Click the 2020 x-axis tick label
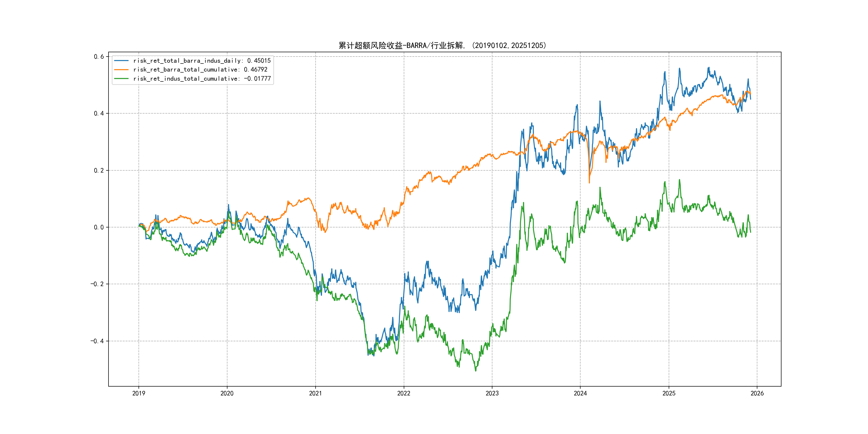The height and width of the screenshot is (434, 868). (x=227, y=393)
